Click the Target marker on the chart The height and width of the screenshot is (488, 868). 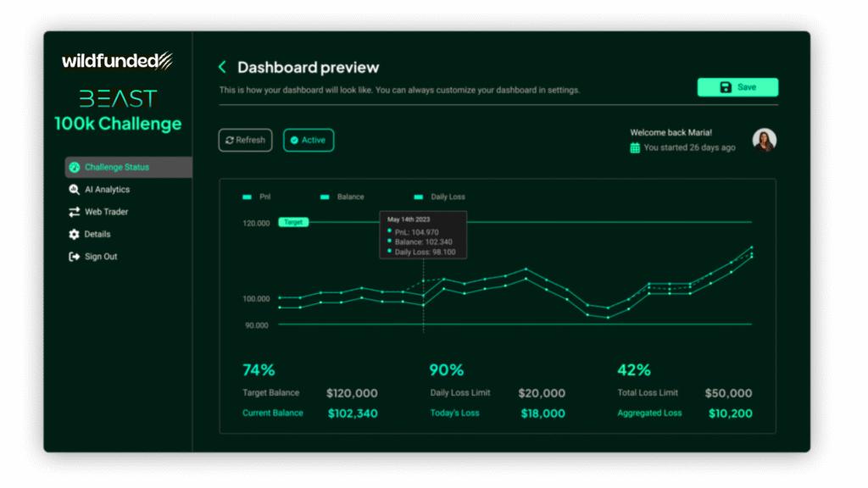(x=293, y=222)
